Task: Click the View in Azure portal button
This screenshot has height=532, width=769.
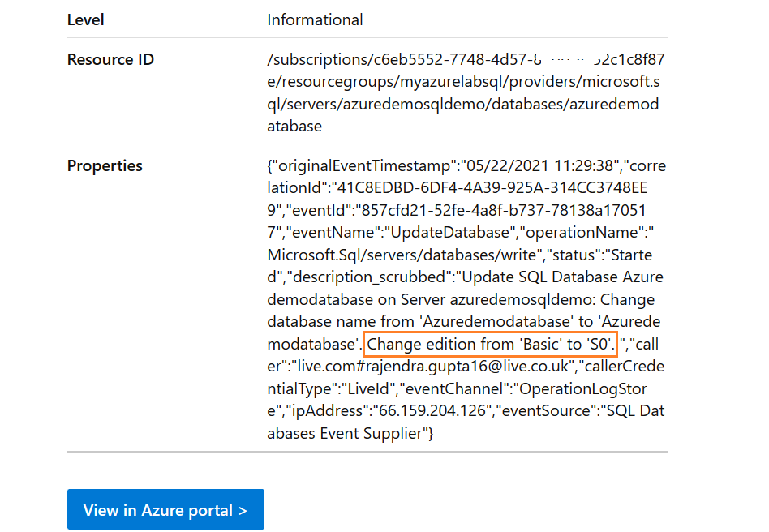Action: [165, 509]
